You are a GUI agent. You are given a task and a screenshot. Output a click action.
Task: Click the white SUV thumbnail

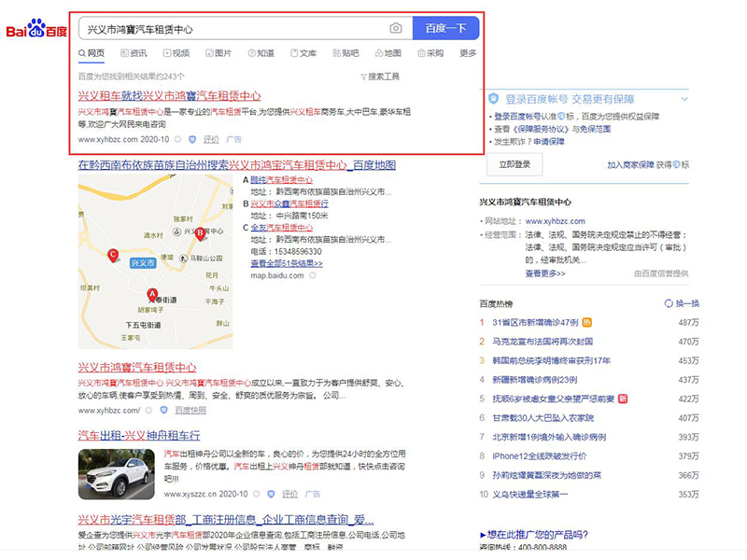[x=116, y=474]
